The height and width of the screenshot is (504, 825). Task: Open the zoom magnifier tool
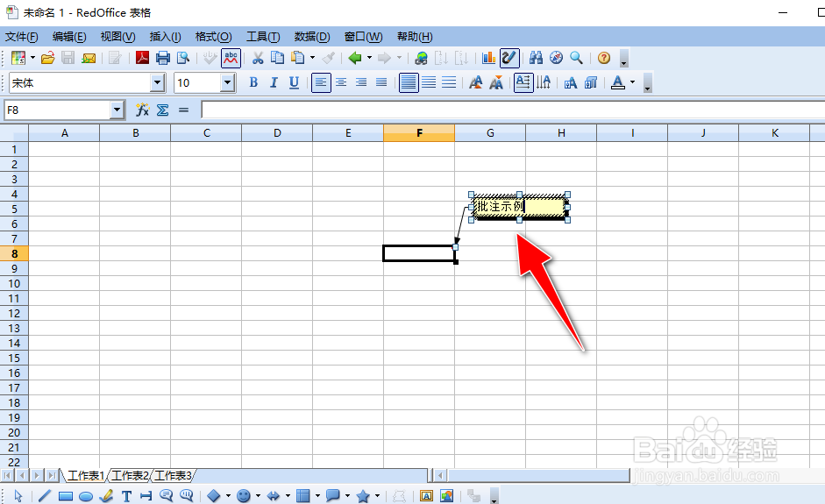click(x=576, y=58)
